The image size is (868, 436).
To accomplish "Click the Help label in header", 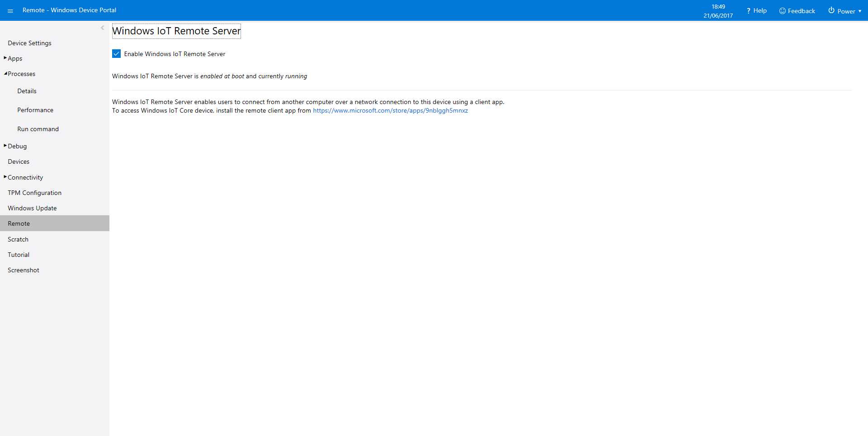I will (x=760, y=10).
